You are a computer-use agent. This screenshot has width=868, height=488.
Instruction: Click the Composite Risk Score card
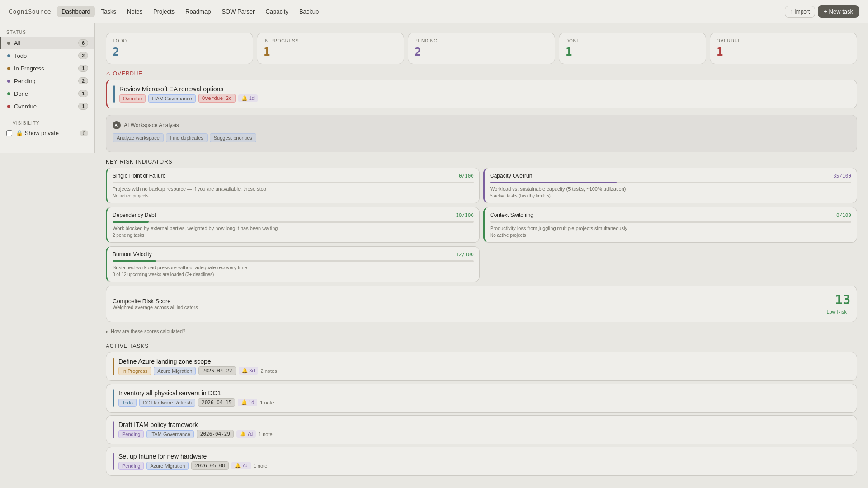(481, 304)
